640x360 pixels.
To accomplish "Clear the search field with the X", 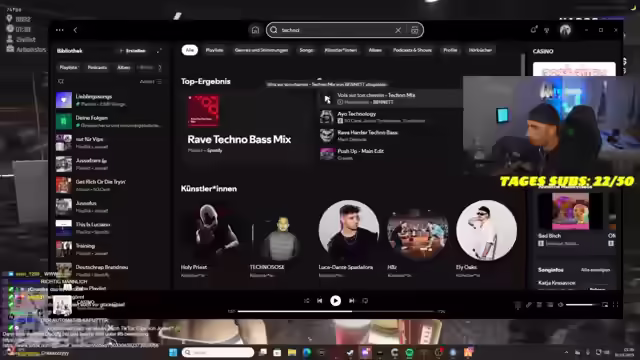I will [398, 30].
